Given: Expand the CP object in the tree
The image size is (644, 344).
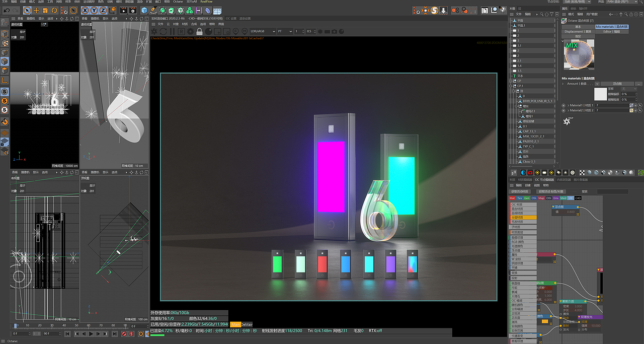Looking at the screenshot, I should coord(510,81).
